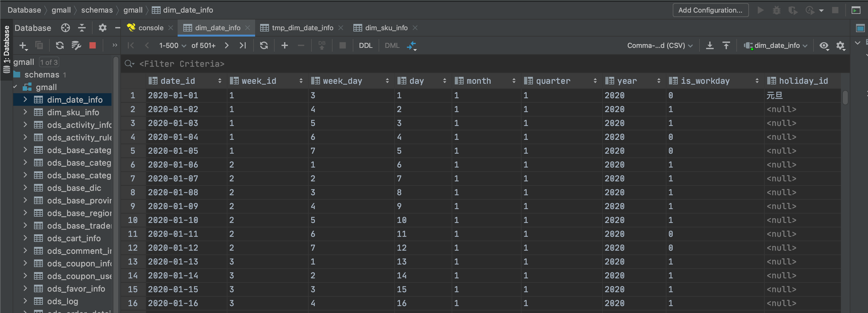
Task: Click row number 16 in the grid
Action: [x=133, y=303]
